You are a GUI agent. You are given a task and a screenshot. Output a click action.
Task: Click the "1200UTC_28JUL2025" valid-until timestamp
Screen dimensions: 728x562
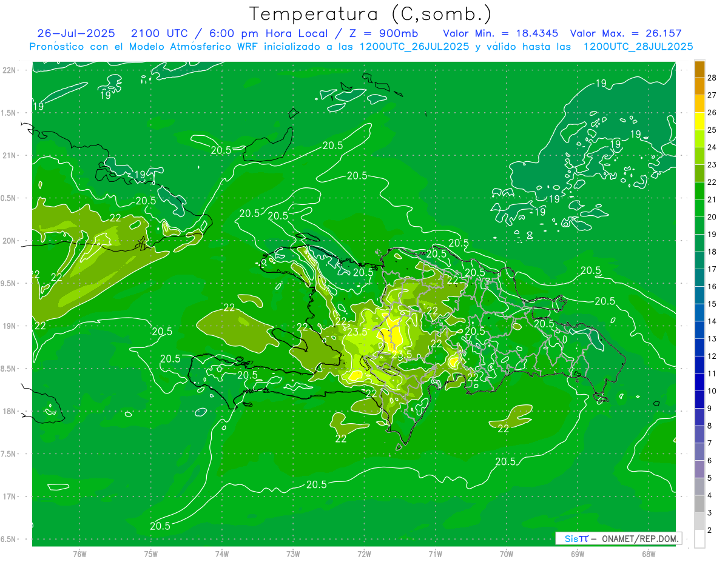pyautogui.click(x=638, y=47)
